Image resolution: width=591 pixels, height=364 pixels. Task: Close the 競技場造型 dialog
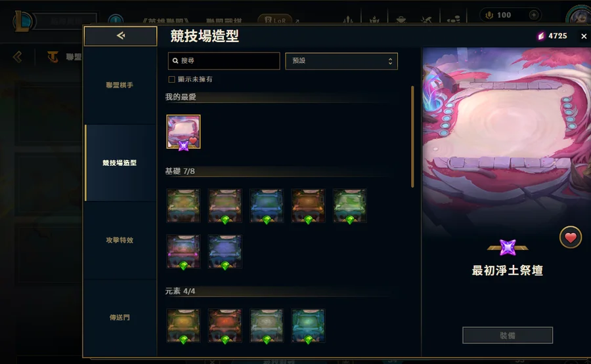coord(584,36)
